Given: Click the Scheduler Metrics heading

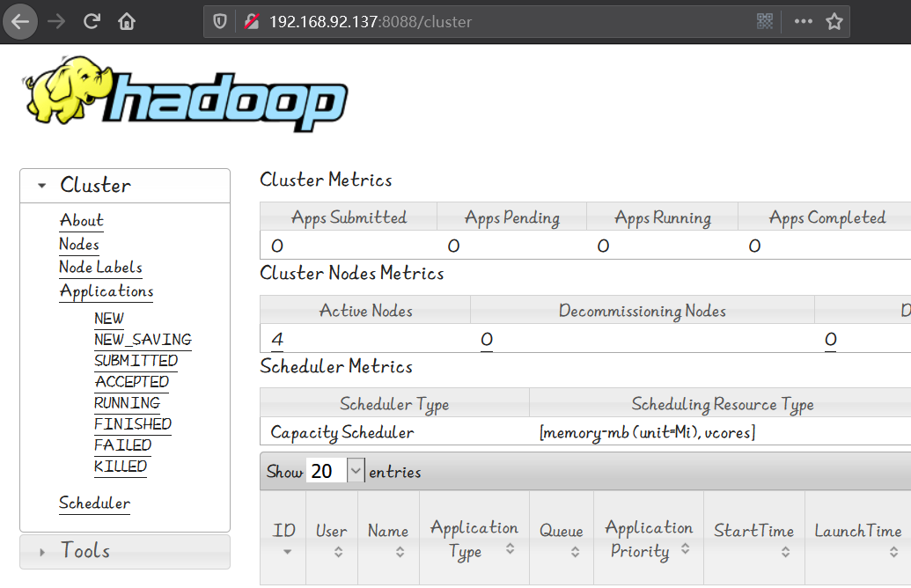Looking at the screenshot, I should click(x=336, y=366).
